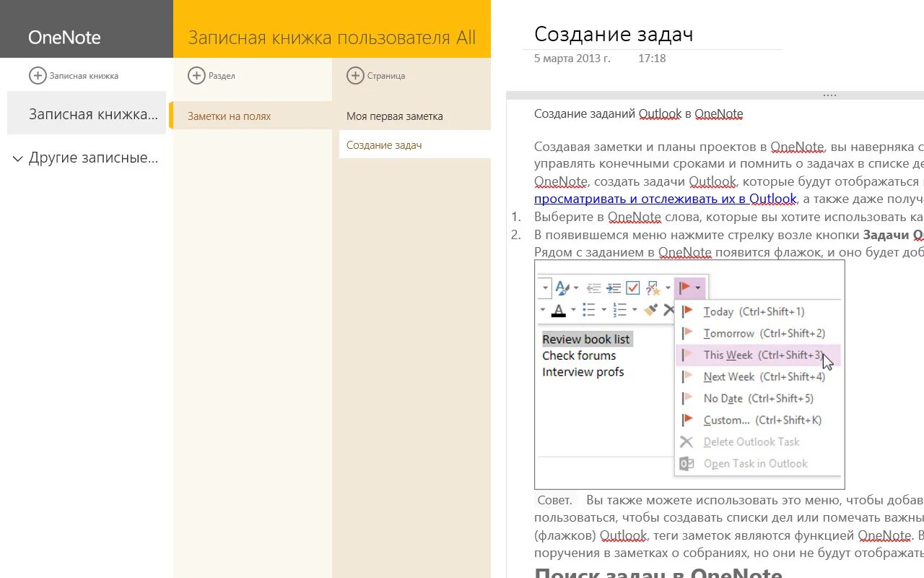Screen dimensions: 924x578
Task: Click the flag icon beside Next Week
Action: tap(687, 376)
